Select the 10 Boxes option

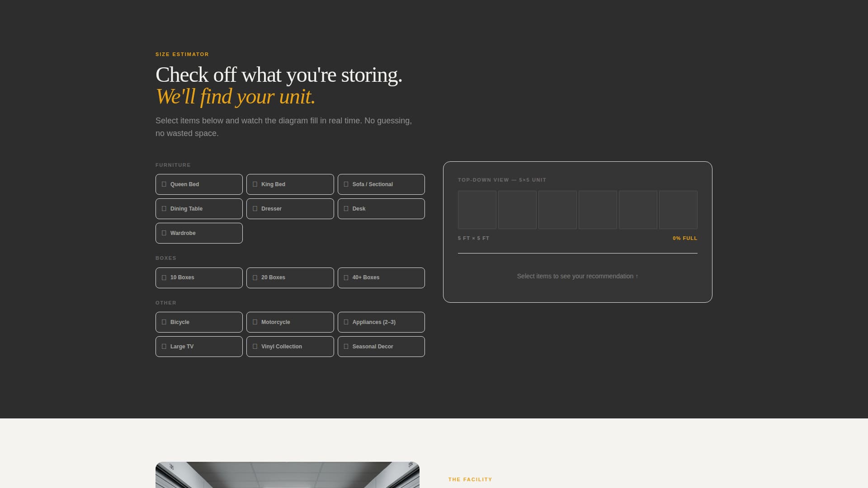tap(199, 277)
